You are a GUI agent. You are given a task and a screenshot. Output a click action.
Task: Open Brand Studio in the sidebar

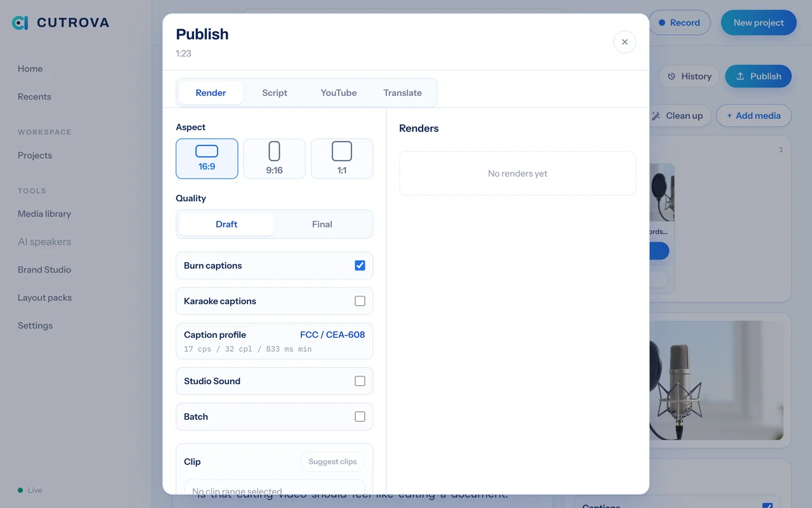click(x=44, y=269)
